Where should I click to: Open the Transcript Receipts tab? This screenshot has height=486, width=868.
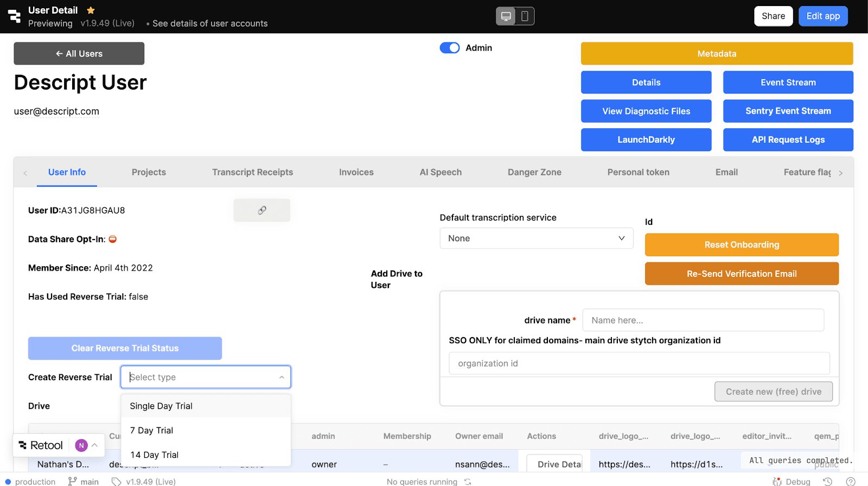pos(252,172)
